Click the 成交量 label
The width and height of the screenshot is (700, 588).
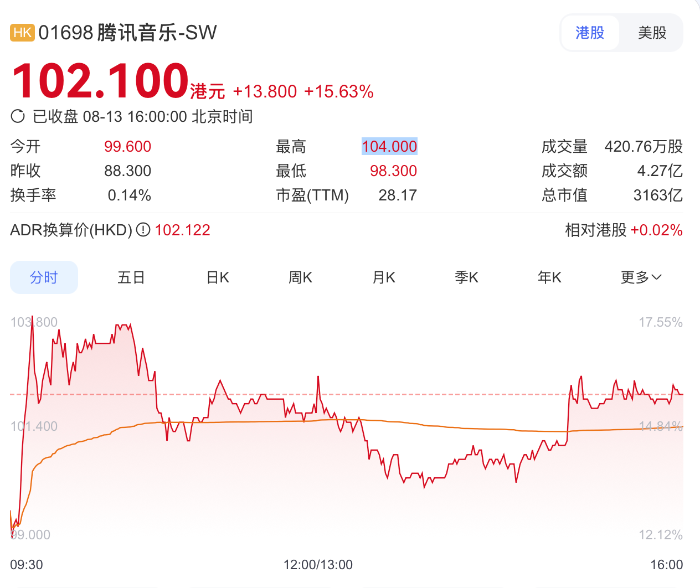564,146
